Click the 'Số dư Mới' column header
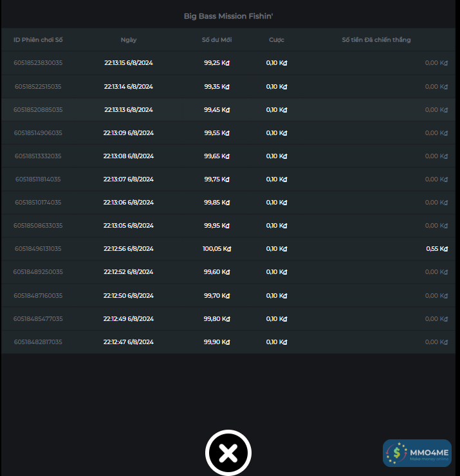Screen dimensions: 460x476 [217, 40]
